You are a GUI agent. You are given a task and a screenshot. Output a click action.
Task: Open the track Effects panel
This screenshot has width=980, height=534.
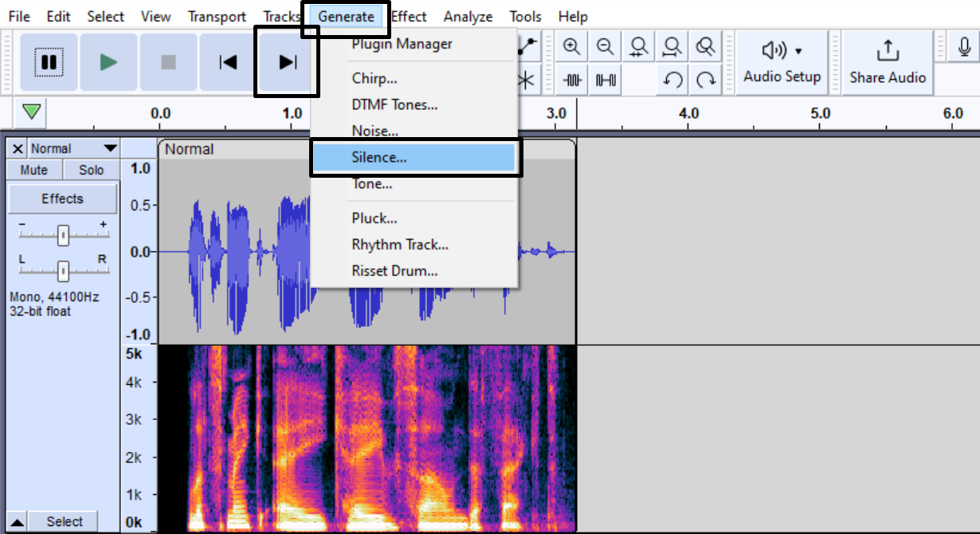coord(62,198)
